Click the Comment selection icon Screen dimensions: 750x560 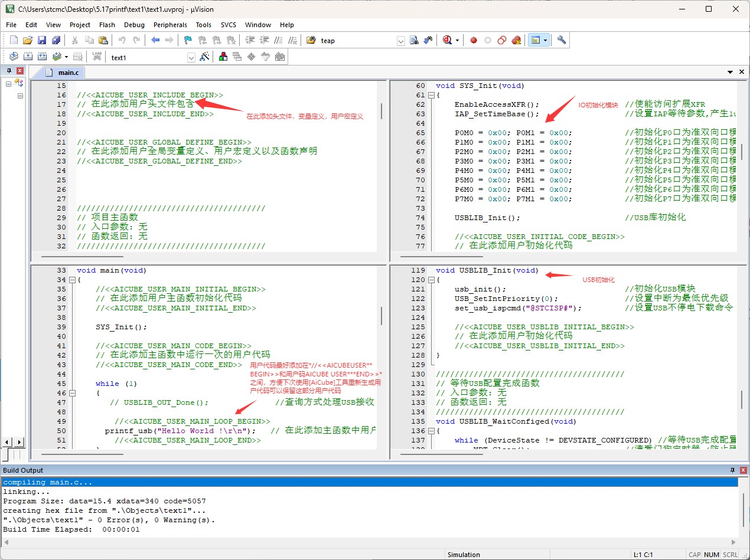coord(278,40)
